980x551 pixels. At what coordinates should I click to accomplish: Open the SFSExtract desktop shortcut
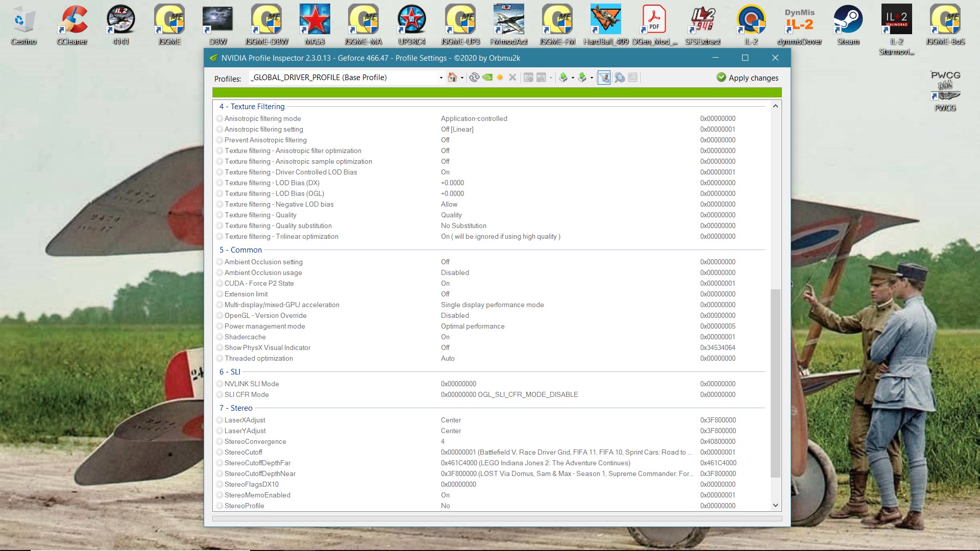tap(703, 24)
